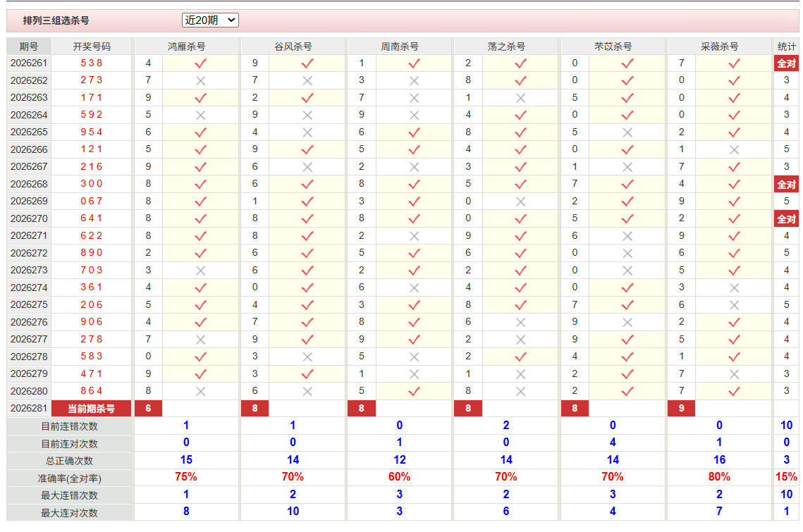Click the 鸿雁杀号 check mark in row 2026261
The image size is (803, 532).
pyautogui.click(x=201, y=63)
